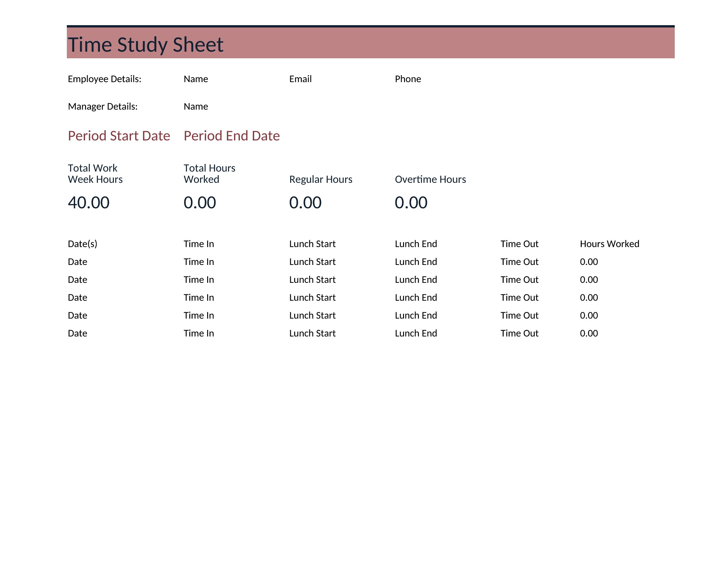Click the second row Lunch Start cell
This screenshot has height=563, width=728.
point(312,280)
